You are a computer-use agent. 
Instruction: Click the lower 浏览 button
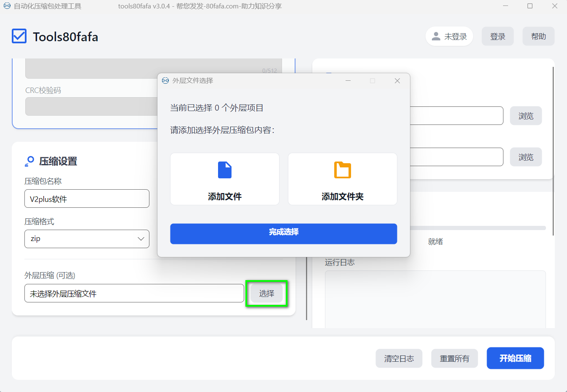(526, 157)
